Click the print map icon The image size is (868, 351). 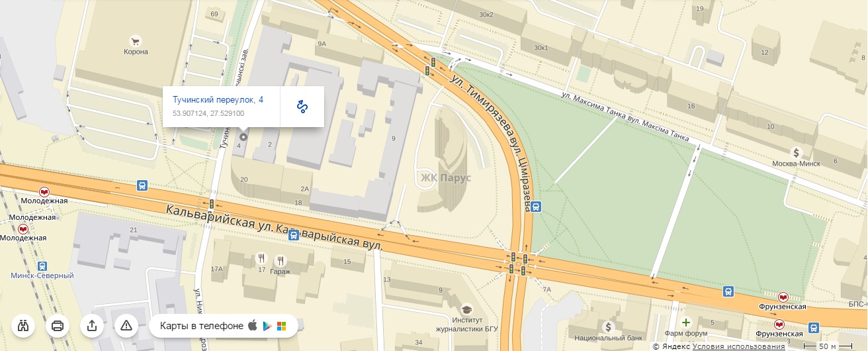click(58, 325)
